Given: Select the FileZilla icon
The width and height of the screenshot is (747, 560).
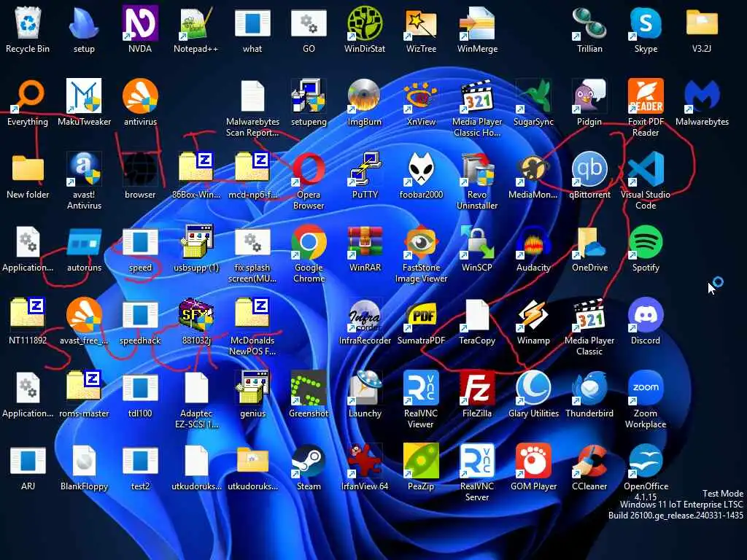Looking at the screenshot, I should pos(477,388).
